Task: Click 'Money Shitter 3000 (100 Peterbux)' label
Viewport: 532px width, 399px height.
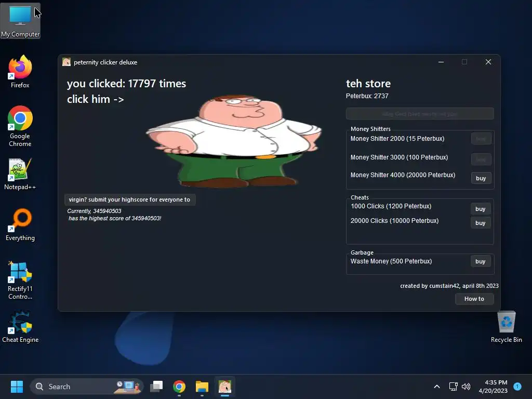Action: [x=399, y=157]
